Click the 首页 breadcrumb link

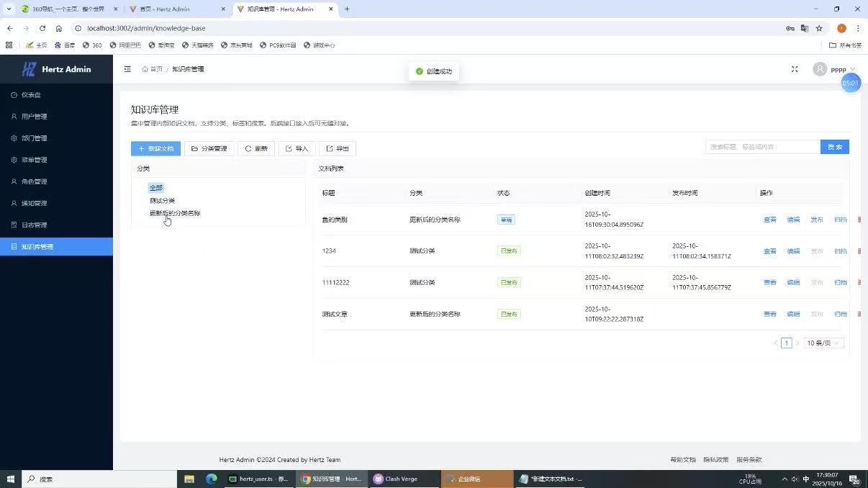[x=156, y=69]
